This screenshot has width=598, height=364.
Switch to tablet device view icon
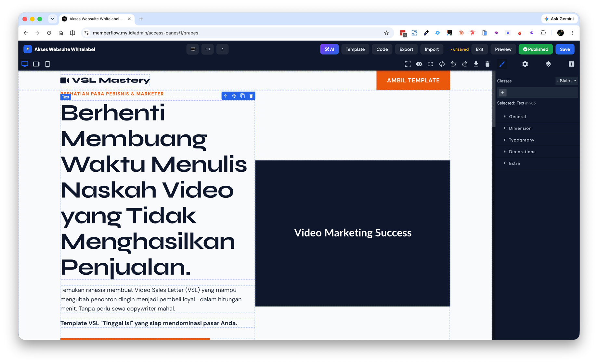click(x=36, y=64)
